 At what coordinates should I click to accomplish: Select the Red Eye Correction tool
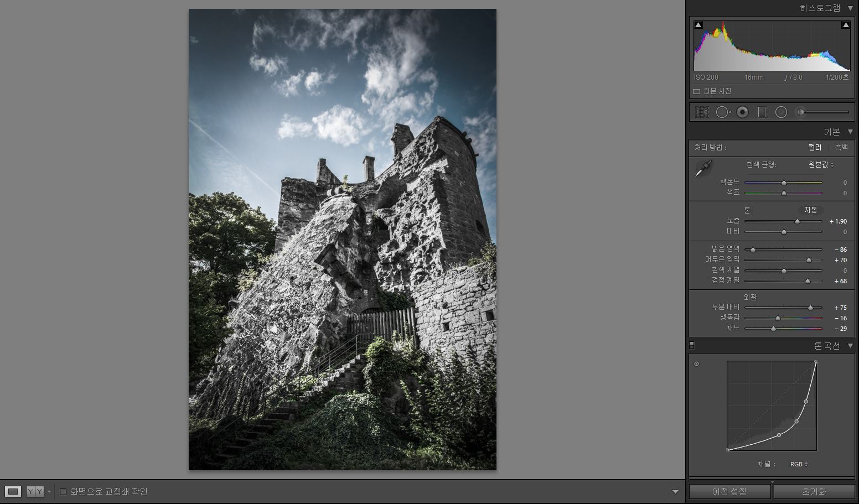[x=743, y=112]
